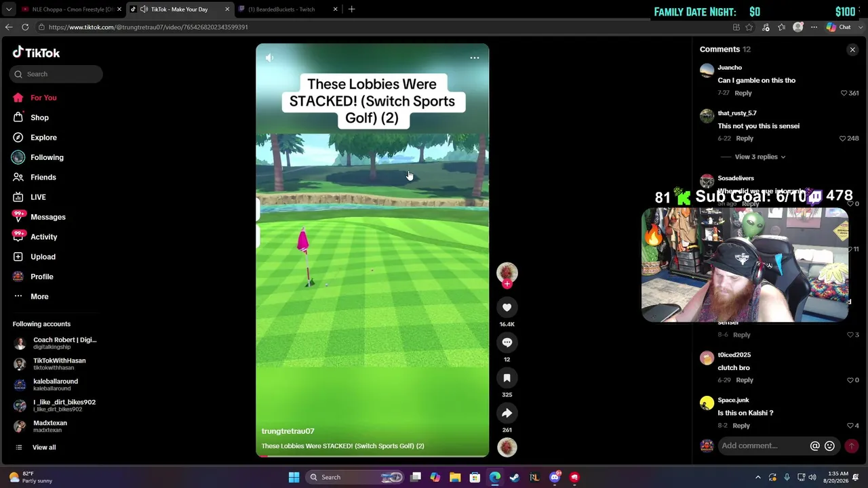Click the browser address bar URL
Viewport: 868px width, 488px height.
148,27
